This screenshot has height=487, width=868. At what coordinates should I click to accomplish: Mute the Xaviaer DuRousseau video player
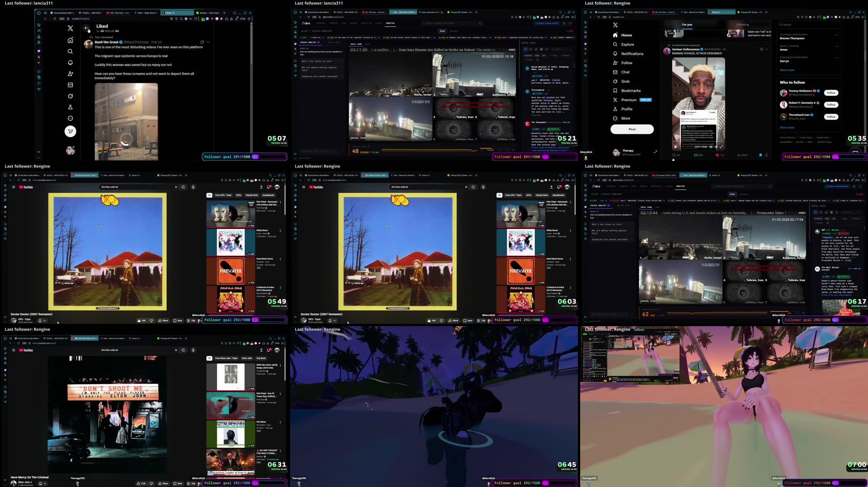[711, 147]
